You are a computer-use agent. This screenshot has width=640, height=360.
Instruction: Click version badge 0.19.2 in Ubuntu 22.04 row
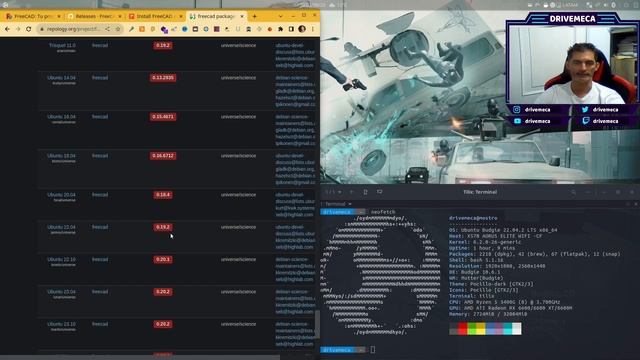coord(163,227)
